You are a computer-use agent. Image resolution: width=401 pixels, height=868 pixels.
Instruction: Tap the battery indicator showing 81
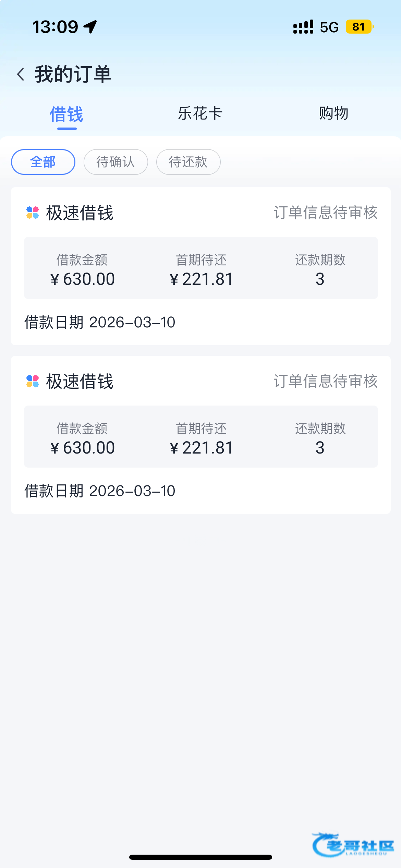359,27
